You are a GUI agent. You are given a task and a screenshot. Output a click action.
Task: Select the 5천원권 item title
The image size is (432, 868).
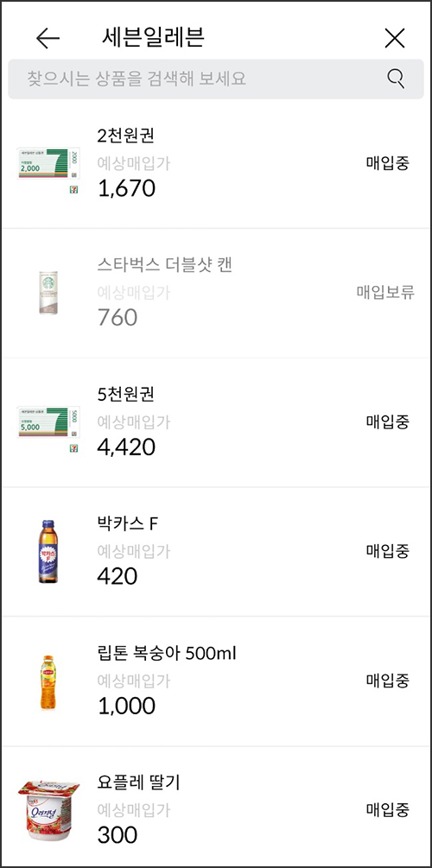click(125, 394)
